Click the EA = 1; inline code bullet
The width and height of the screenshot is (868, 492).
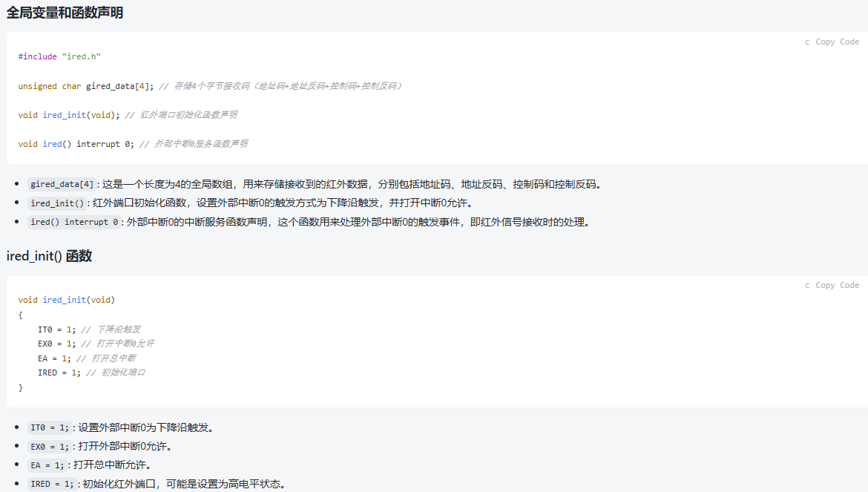(47, 465)
